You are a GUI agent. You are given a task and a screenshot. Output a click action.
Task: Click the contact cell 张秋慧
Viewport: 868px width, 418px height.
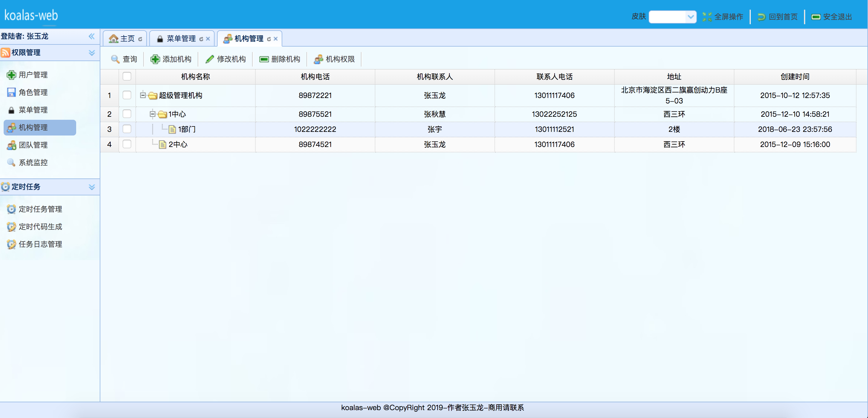(x=435, y=114)
